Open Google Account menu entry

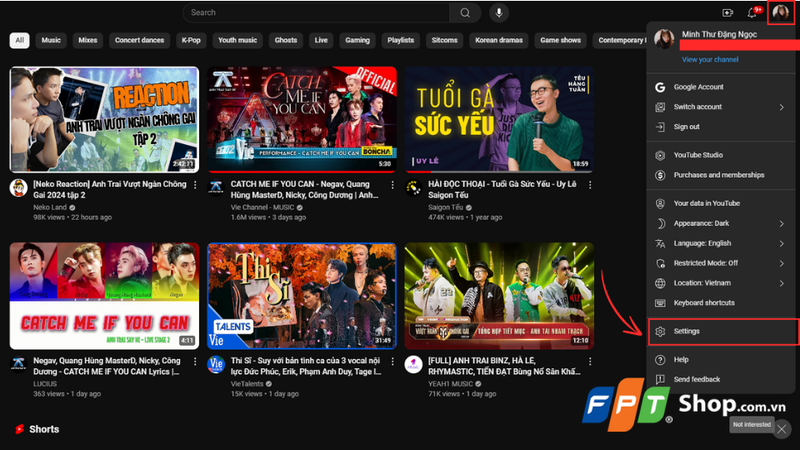[720, 87]
